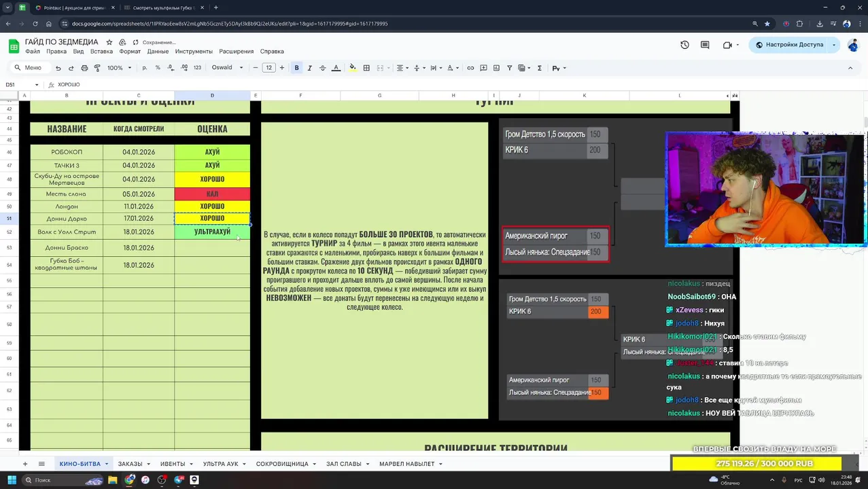Click the Google Sheets home logo
Screen dimensions: 868x489
click(14, 46)
